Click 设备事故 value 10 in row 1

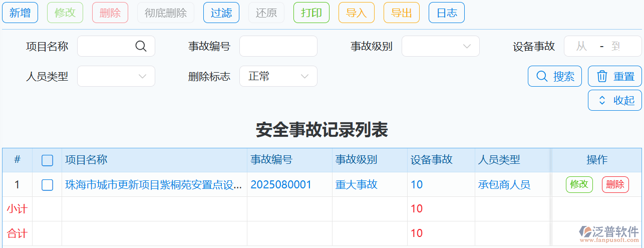coord(417,185)
